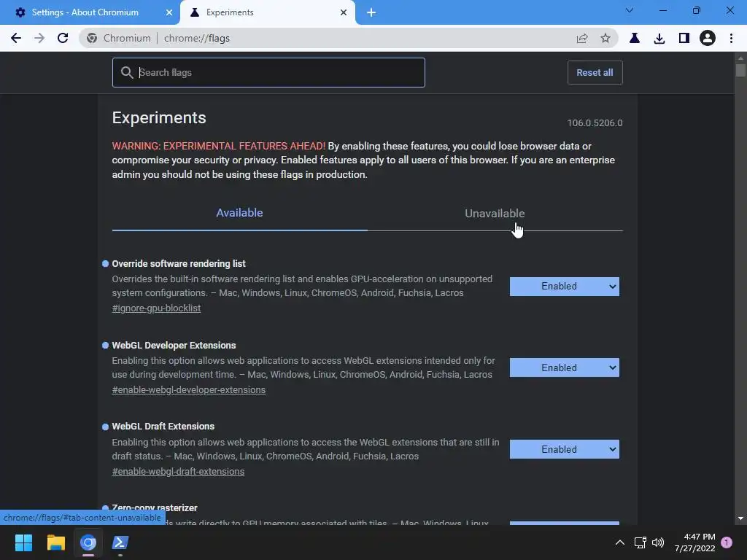Viewport: 747px width, 560px height.
Task: Click version number 106.0.5206.0
Action: (x=595, y=122)
